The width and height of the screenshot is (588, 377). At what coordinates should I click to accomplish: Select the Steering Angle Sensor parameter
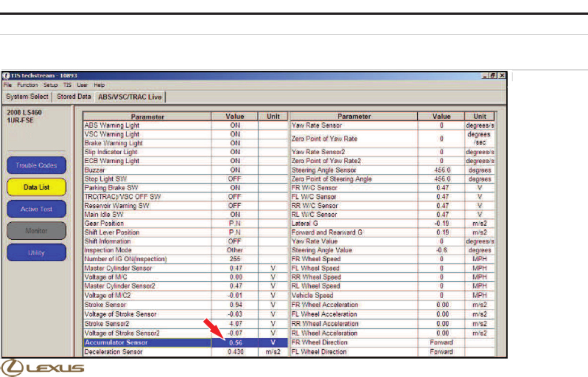[x=324, y=170]
